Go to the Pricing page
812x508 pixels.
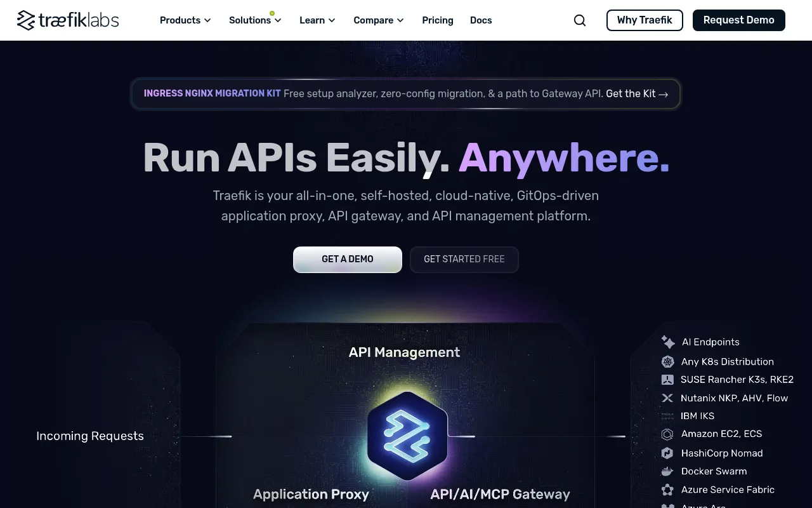pyautogui.click(x=438, y=20)
